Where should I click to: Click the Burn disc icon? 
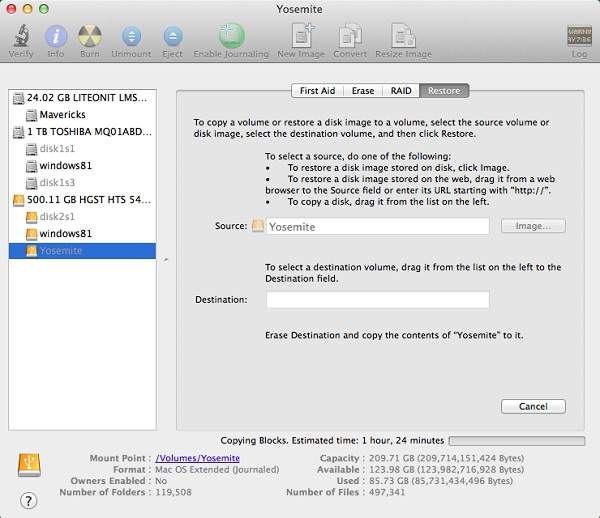pyautogui.click(x=90, y=37)
